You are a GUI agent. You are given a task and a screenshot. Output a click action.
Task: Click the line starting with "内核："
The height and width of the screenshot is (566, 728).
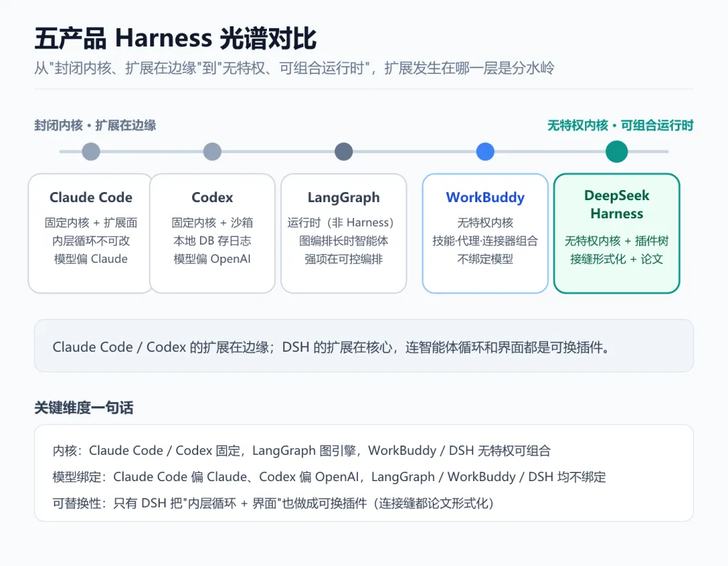tap(302, 451)
